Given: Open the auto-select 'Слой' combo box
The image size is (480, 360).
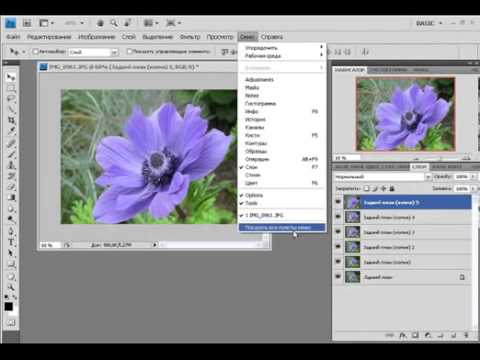Looking at the screenshot, I should (94, 52).
